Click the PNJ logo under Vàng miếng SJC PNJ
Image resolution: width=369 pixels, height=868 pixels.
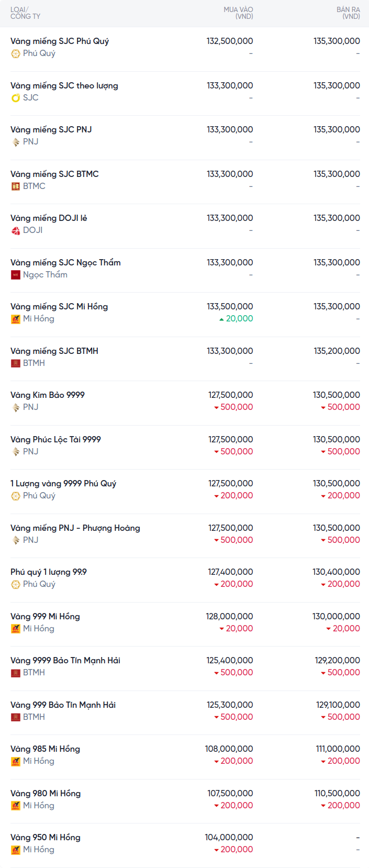(16, 142)
